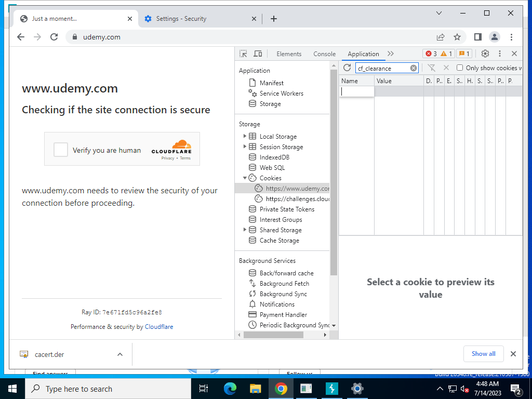The width and height of the screenshot is (532, 399).
Task: Expand Session Storage tree node
Action: tap(245, 147)
